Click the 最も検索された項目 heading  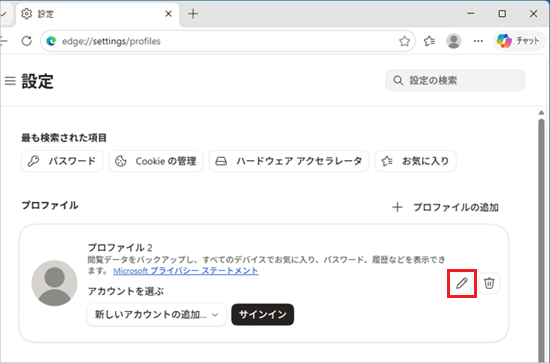(64, 138)
